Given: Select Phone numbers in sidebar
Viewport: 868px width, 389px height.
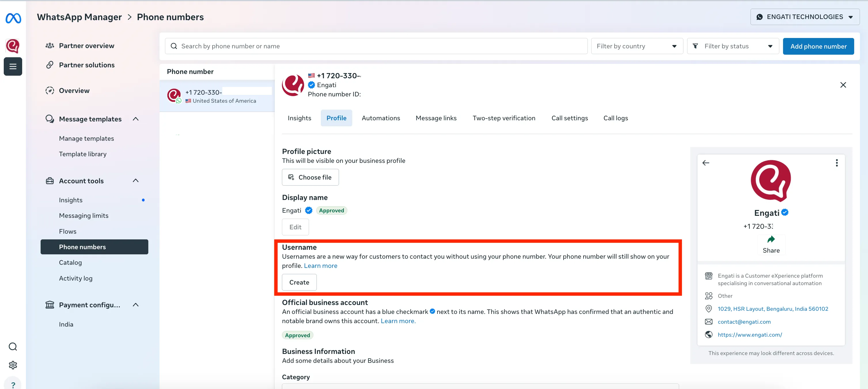Looking at the screenshot, I should [x=94, y=247].
